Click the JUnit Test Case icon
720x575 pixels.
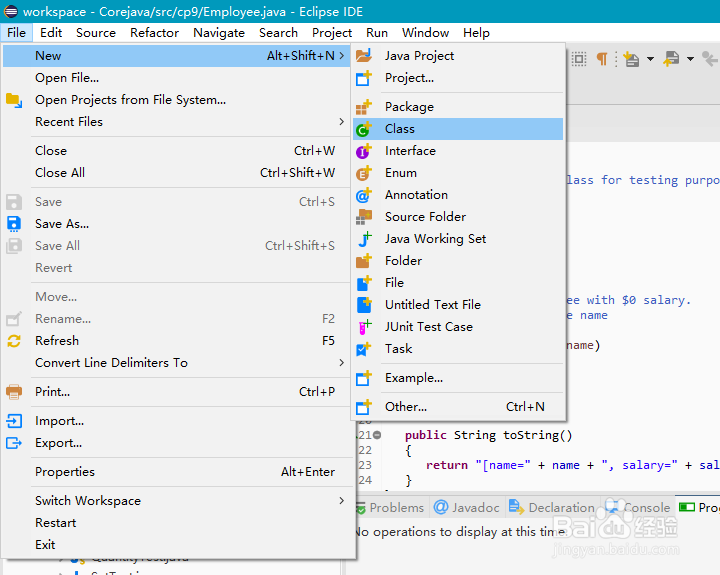point(364,327)
